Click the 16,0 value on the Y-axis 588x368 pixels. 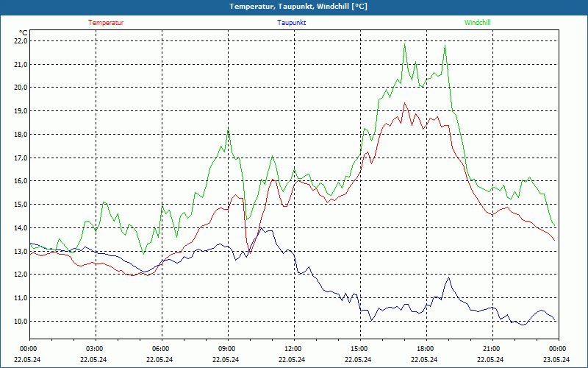[20, 181]
